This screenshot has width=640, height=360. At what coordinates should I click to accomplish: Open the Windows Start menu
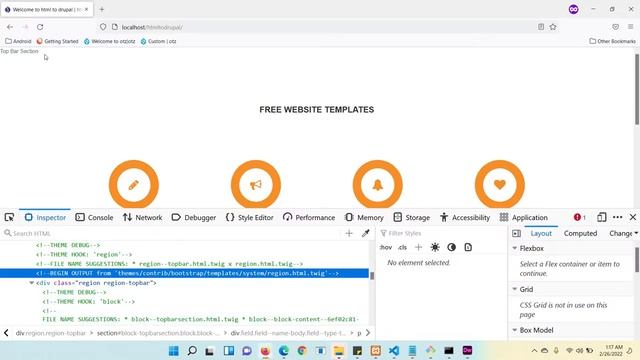coord(173,351)
